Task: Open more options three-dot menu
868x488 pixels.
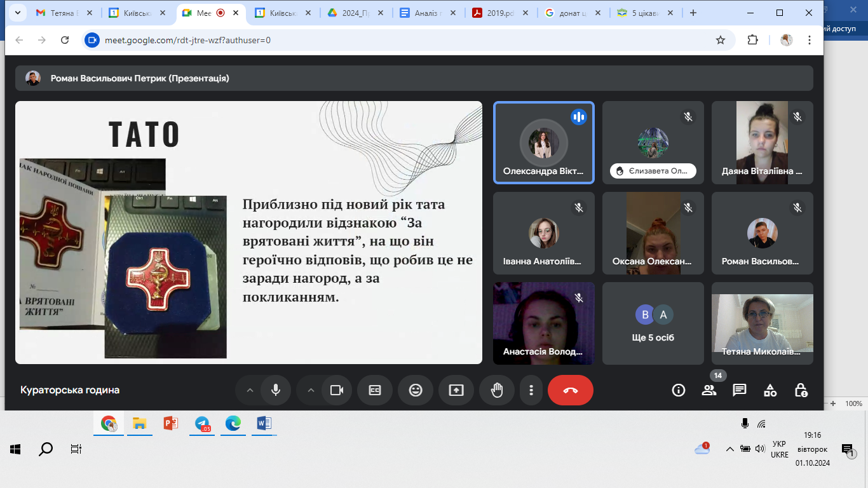Action: 531,390
